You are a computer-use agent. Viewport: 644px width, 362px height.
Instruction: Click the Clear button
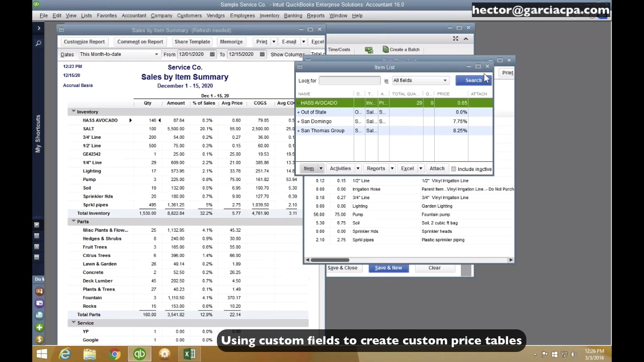pyautogui.click(x=435, y=268)
